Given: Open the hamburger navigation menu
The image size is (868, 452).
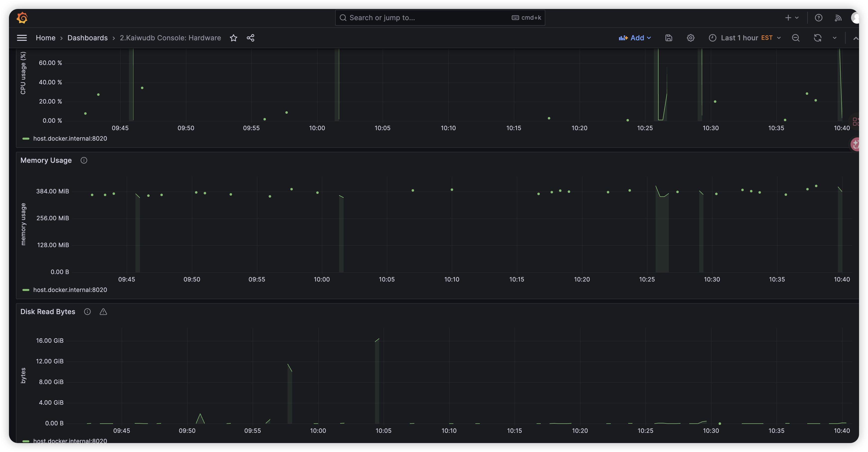Looking at the screenshot, I should 22,38.
